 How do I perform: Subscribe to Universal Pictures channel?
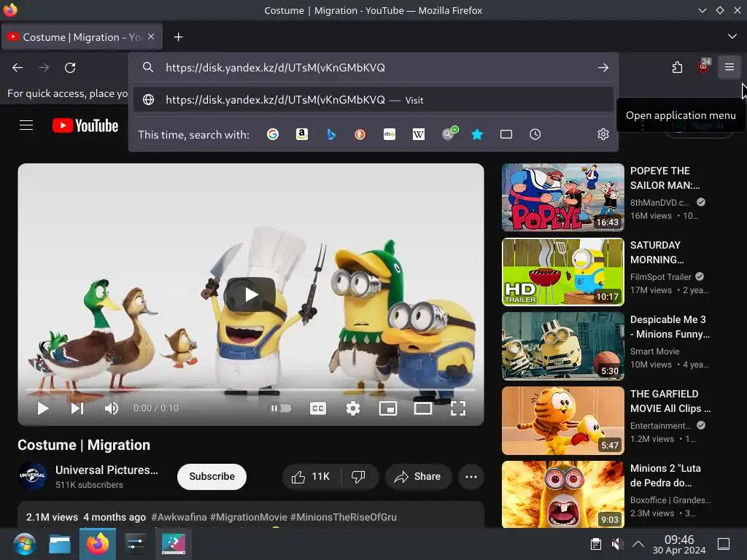212,476
